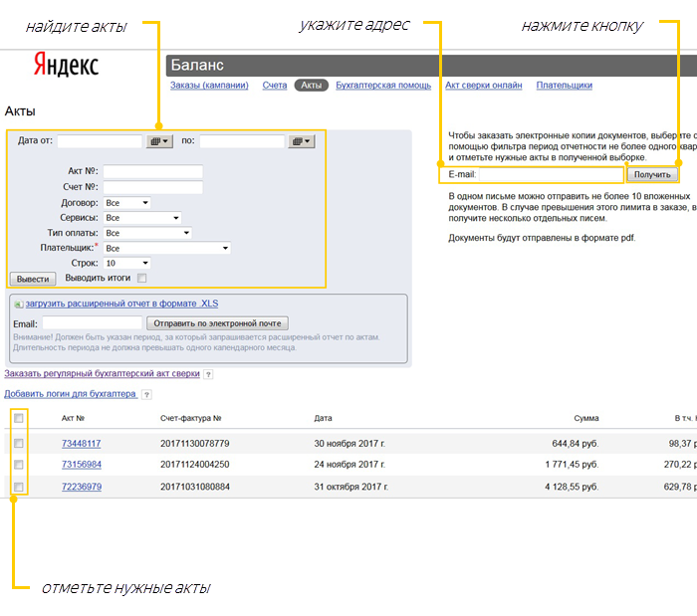Expand the 'Строк' rows count dropdown
697x616 pixels.
click(127, 264)
